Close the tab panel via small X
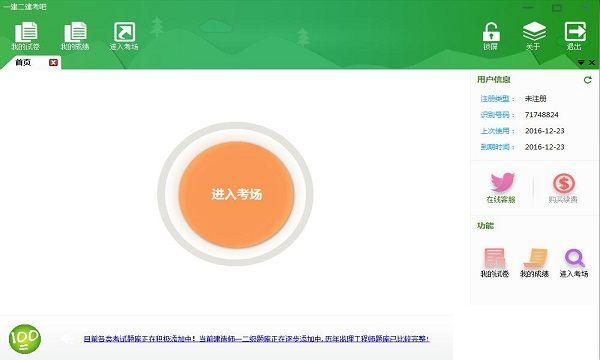This screenshot has height=360, width=600. (592, 62)
